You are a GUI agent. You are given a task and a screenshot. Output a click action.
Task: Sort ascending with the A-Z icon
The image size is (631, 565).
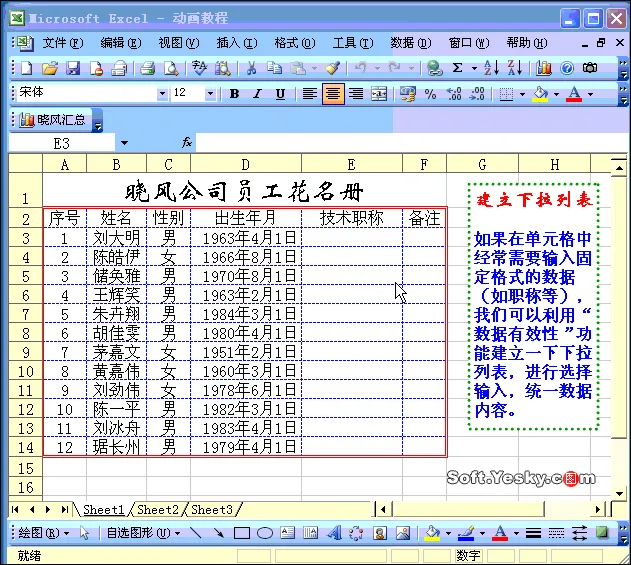point(491,68)
